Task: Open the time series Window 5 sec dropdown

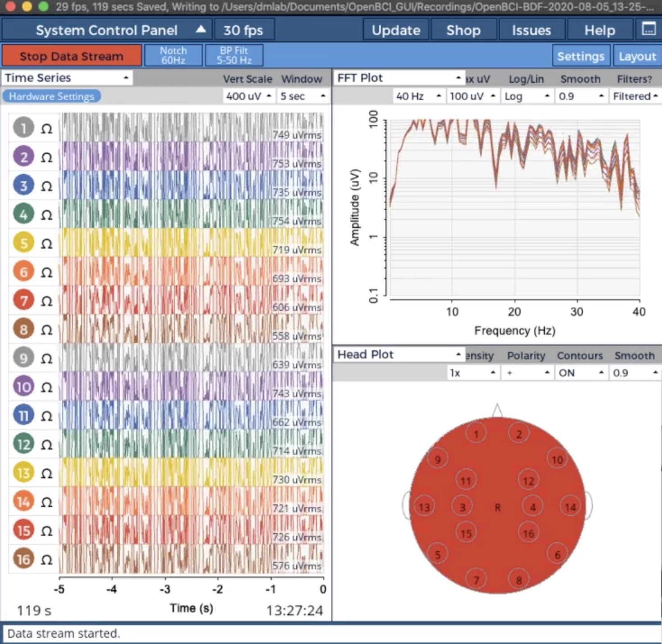Action: click(x=303, y=96)
